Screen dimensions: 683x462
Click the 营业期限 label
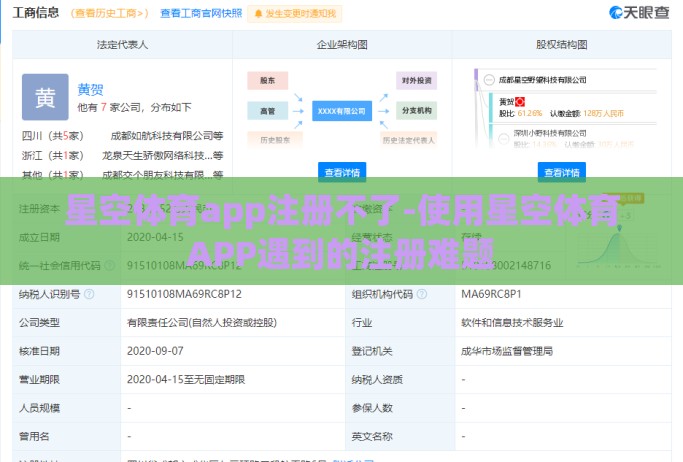pyautogui.click(x=39, y=379)
